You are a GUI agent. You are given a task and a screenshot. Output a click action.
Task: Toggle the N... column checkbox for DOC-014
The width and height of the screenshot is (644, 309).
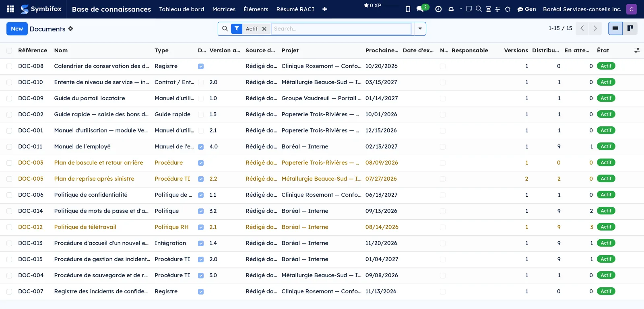443,211
